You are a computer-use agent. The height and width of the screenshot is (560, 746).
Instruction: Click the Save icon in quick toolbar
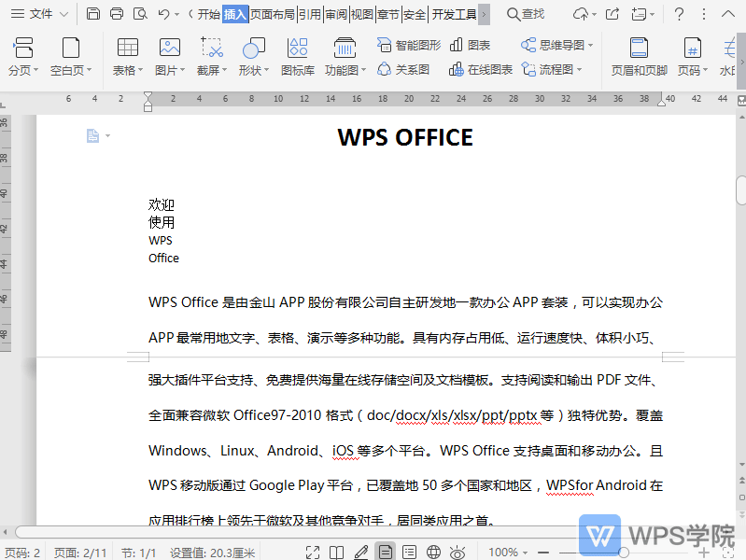(x=93, y=14)
